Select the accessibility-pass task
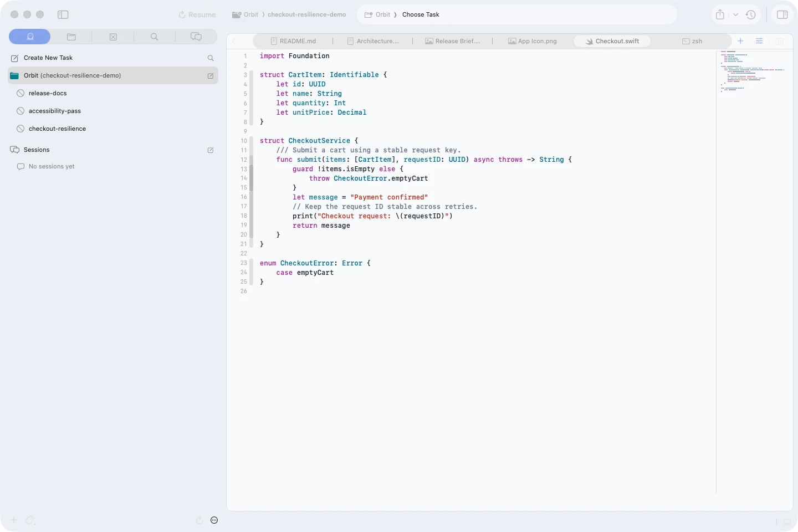This screenshot has width=798, height=532. [55, 111]
